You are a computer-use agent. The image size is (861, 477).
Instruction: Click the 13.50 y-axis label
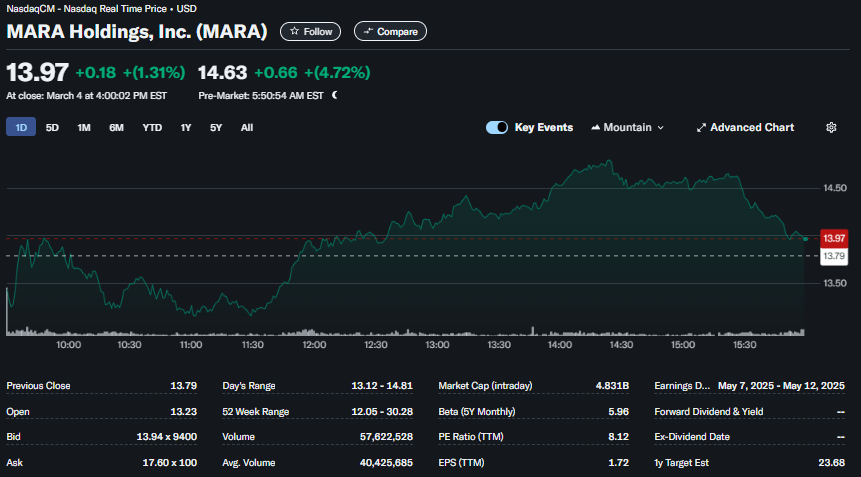point(835,283)
